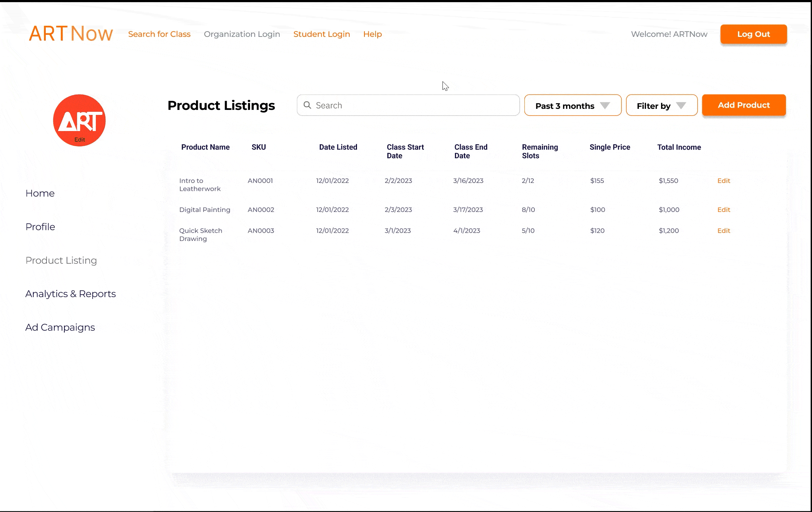This screenshot has height=512, width=812.
Task: Expand the Filter by dropdown
Action: pos(661,105)
